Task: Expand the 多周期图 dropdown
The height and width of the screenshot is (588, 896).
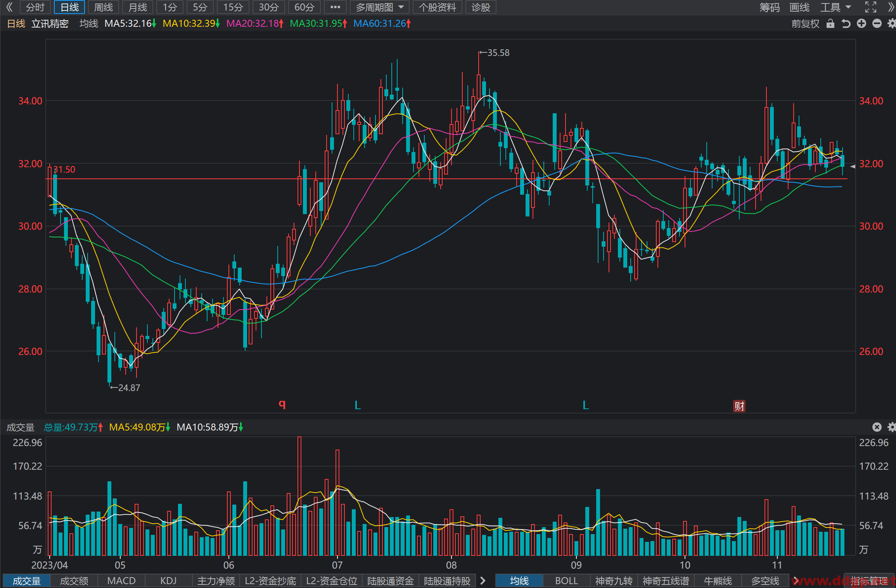Action: pos(380,7)
